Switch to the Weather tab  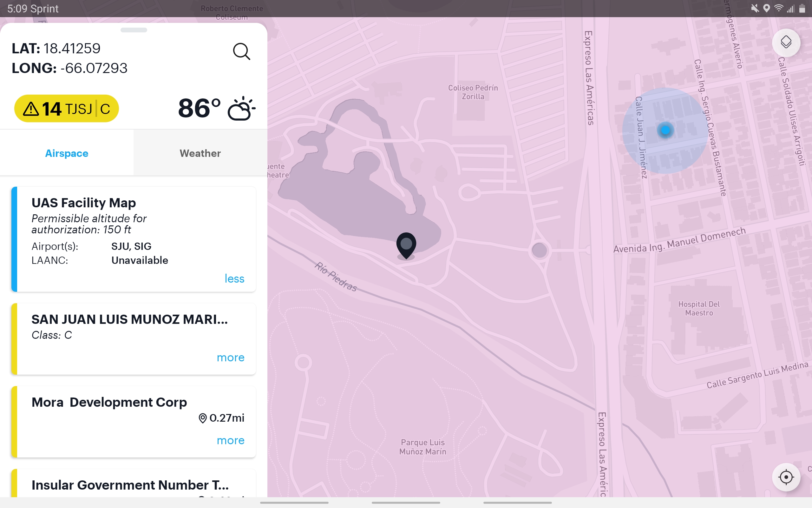pos(200,153)
